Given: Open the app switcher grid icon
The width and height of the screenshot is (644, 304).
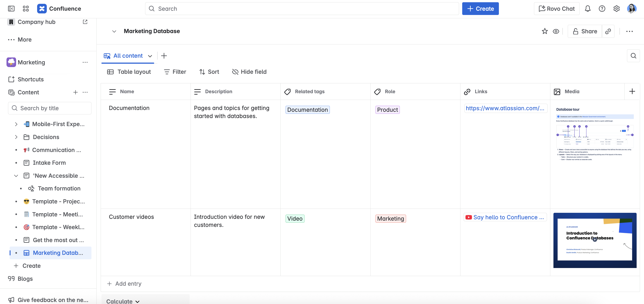Looking at the screenshot, I should coord(26,9).
